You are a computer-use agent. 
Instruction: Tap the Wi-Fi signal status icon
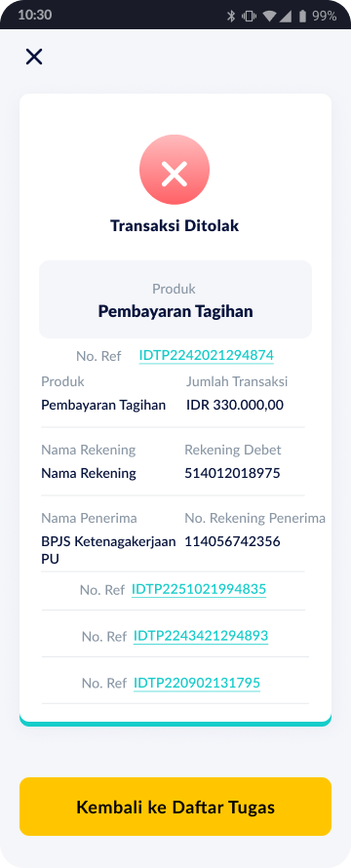coord(269,16)
